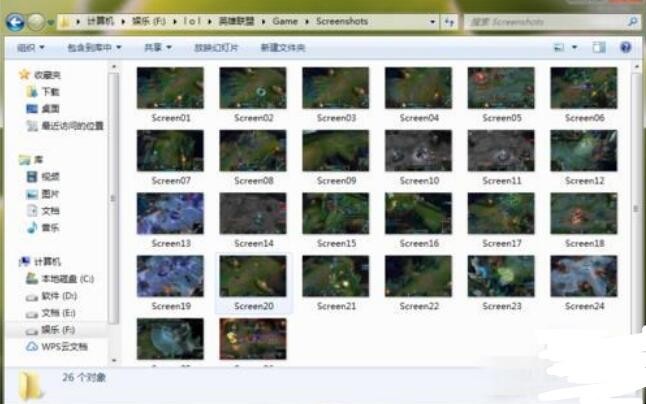Click the Back navigation arrow button

click(15, 20)
